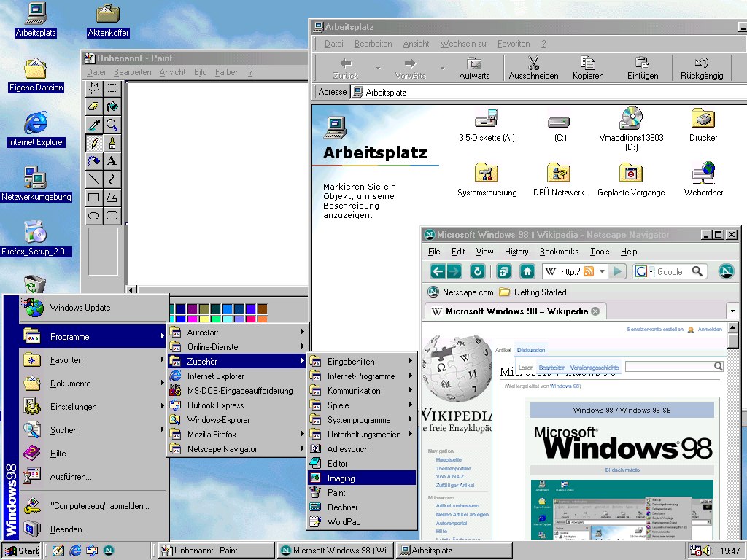
Task: Open the Bookmarks menu in Netscape
Action: tap(558, 252)
